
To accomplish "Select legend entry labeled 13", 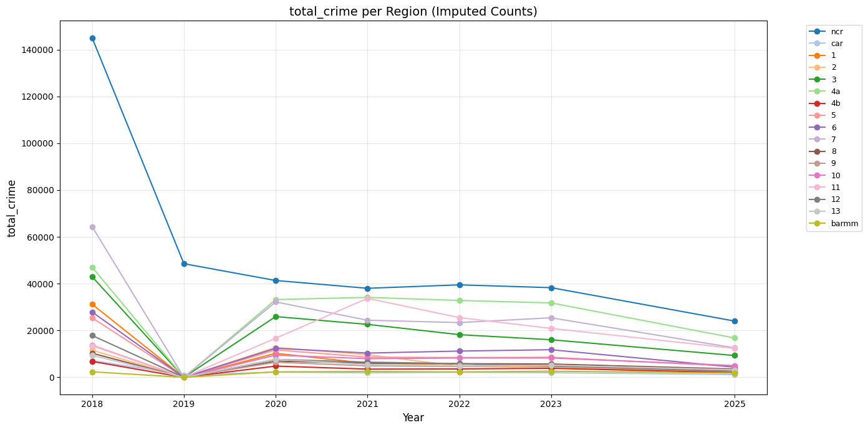I will click(x=835, y=211).
